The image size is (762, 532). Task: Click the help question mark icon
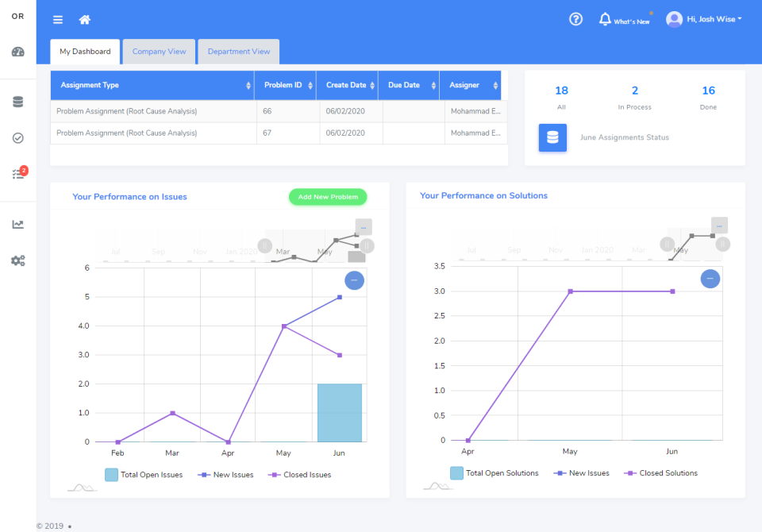[575, 18]
